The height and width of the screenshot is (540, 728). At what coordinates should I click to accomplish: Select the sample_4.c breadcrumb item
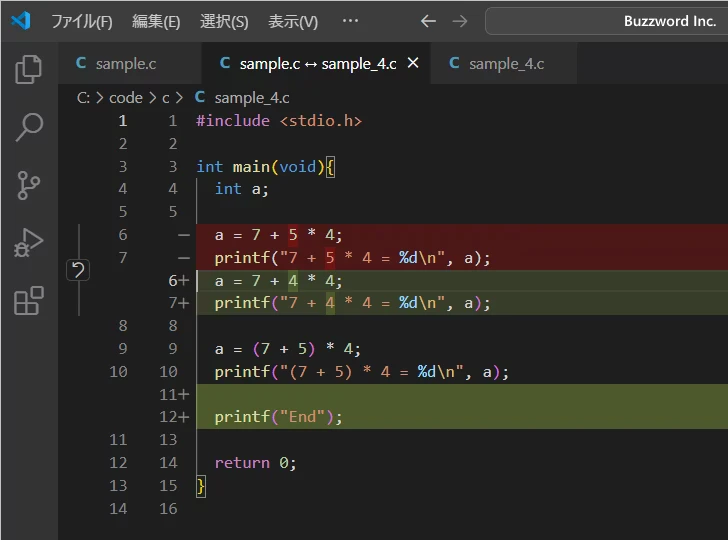pos(251,97)
